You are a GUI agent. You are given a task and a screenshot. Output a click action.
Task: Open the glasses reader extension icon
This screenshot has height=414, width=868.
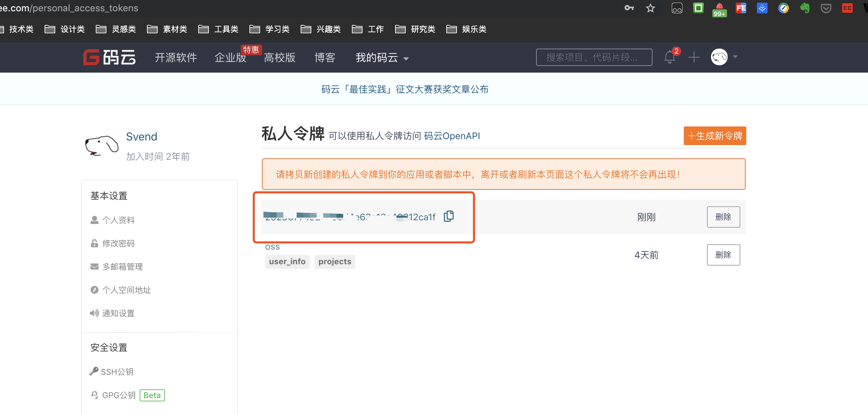click(x=677, y=8)
